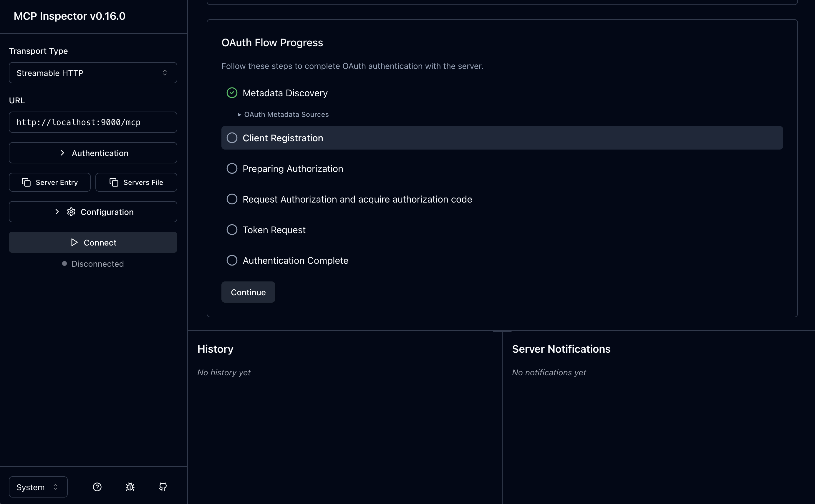Copy Server Entry configuration

50,182
